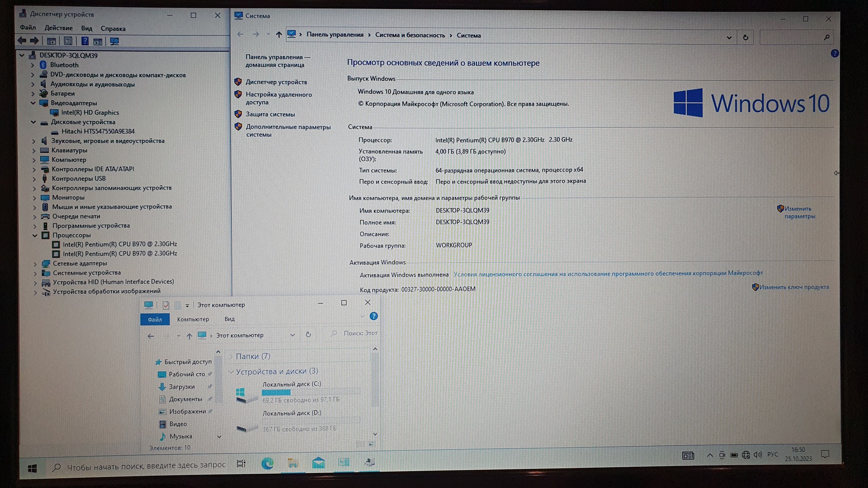The image size is (868, 488).
Task: Open the Действие menu
Action: [x=58, y=28]
